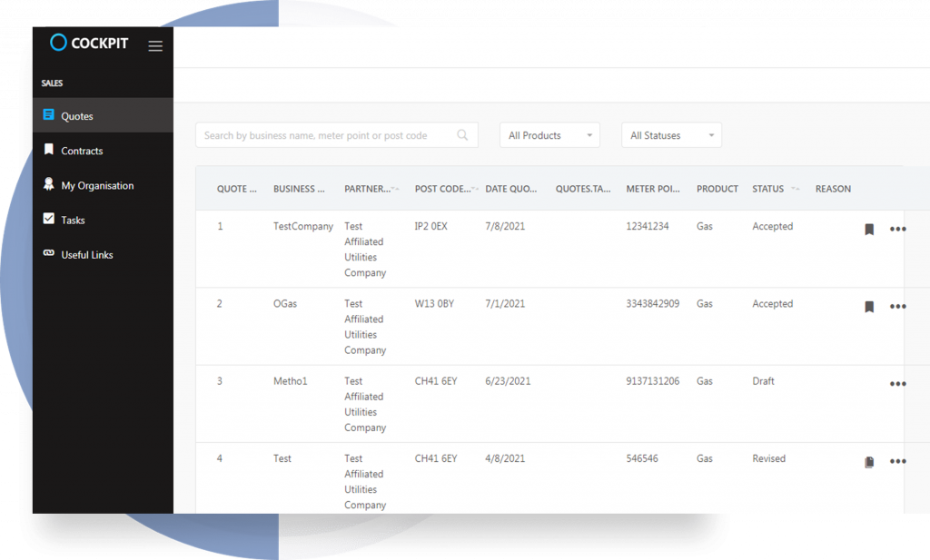
Task: Click post code W13 0BY
Action: tap(434, 303)
